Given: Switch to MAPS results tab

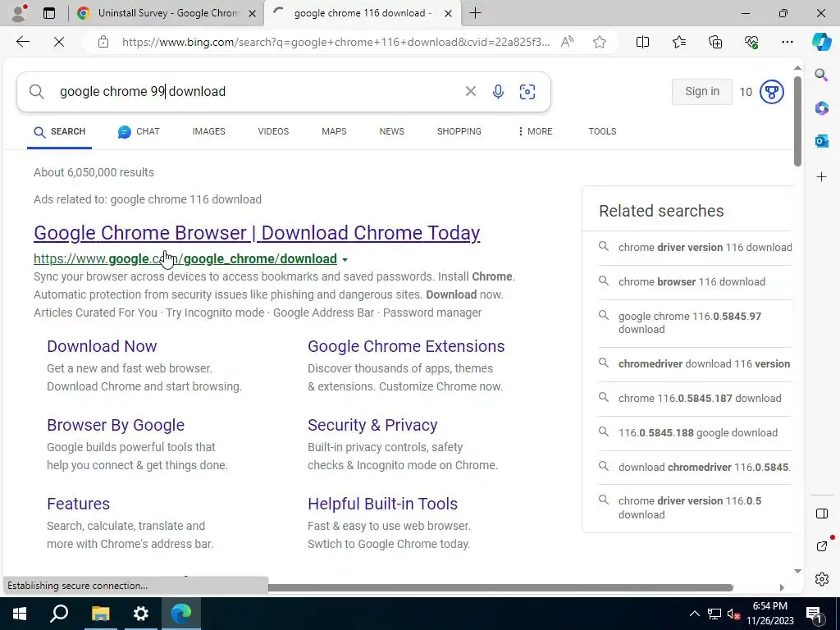Looking at the screenshot, I should pyautogui.click(x=334, y=131).
